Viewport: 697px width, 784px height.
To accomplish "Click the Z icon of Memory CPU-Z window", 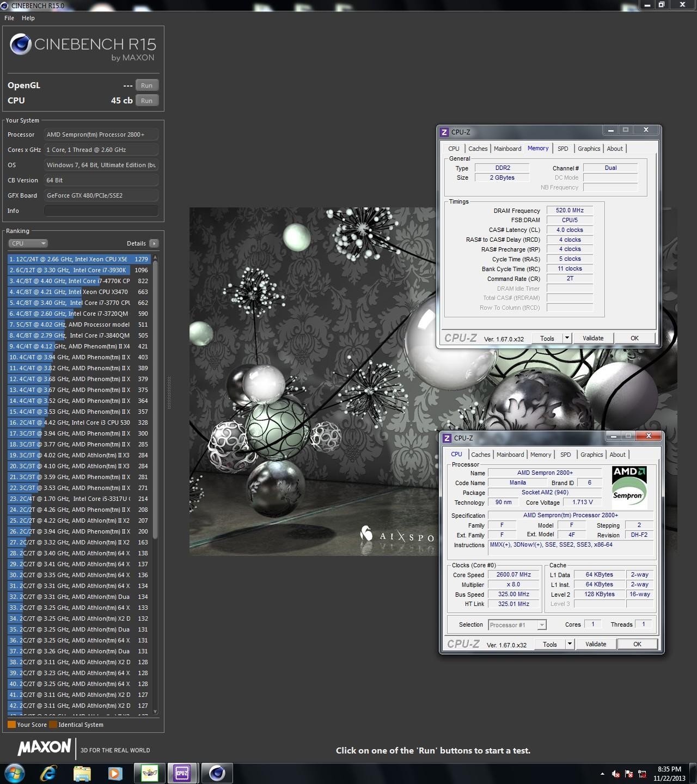I will [444, 132].
